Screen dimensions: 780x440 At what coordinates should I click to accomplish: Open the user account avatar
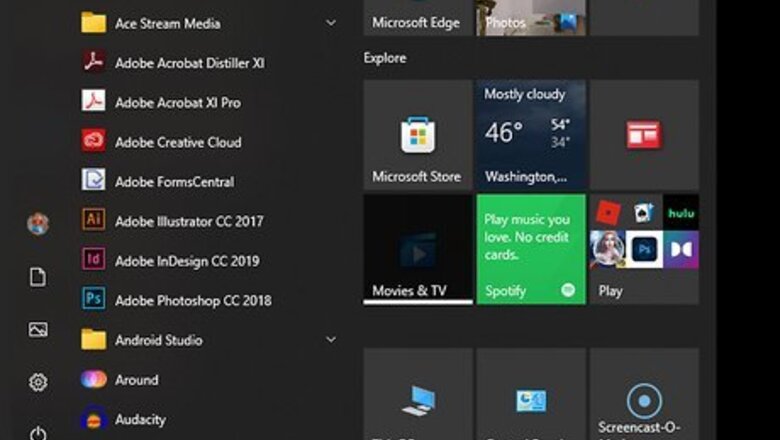coord(38,224)
